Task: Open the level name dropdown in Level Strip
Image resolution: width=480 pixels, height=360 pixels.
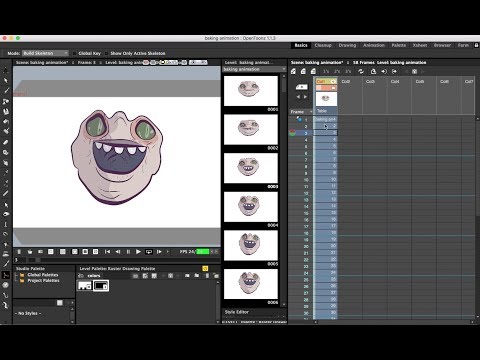Action: pyautogui.click(x=255, y=69)
